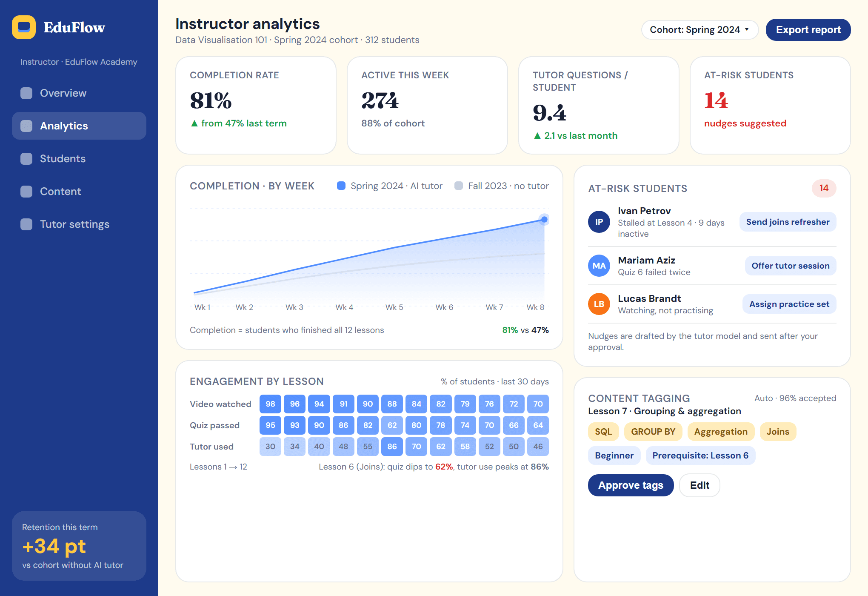Go to the Students section
868x596 pixels.
point(79,159)
